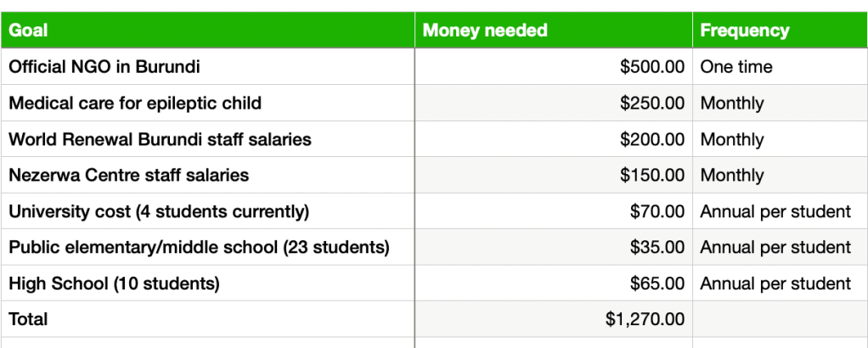Screen dimensions: 868x348
Task: Select the University cost row label
Action: (159, 211)
